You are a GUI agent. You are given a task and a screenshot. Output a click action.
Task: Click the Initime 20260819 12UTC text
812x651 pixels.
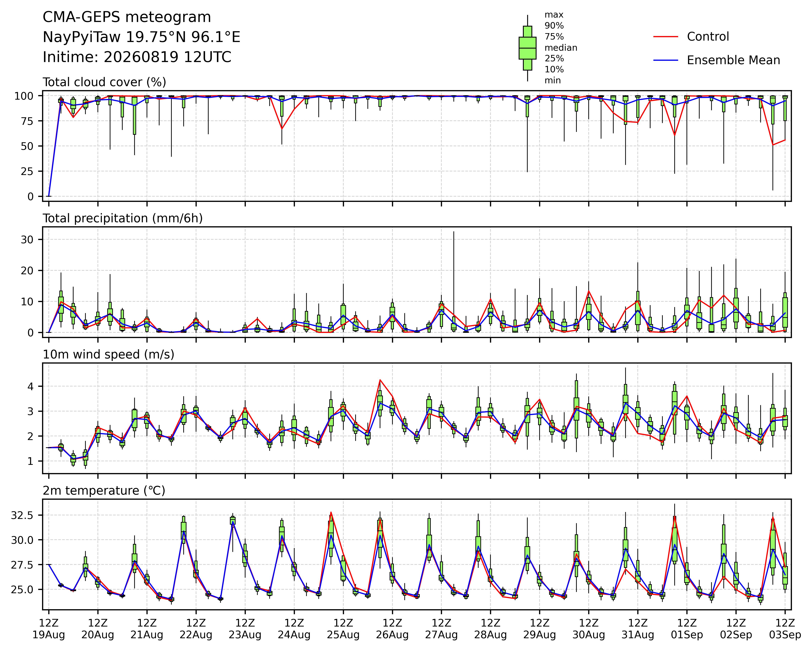[137, 57]
